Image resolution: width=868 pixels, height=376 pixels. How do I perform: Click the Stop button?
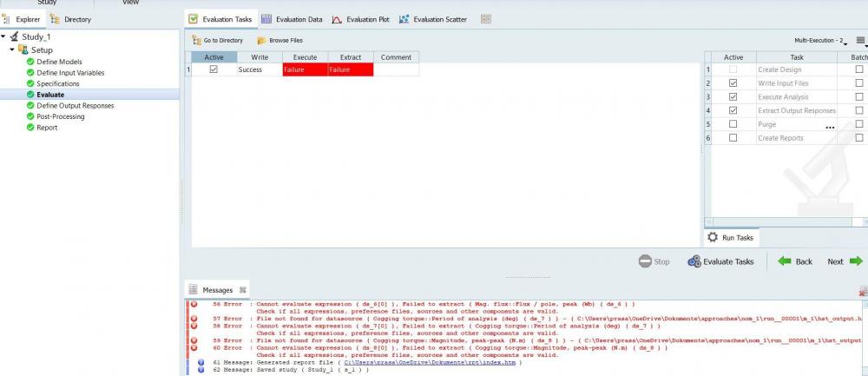[x=654, y=261]
